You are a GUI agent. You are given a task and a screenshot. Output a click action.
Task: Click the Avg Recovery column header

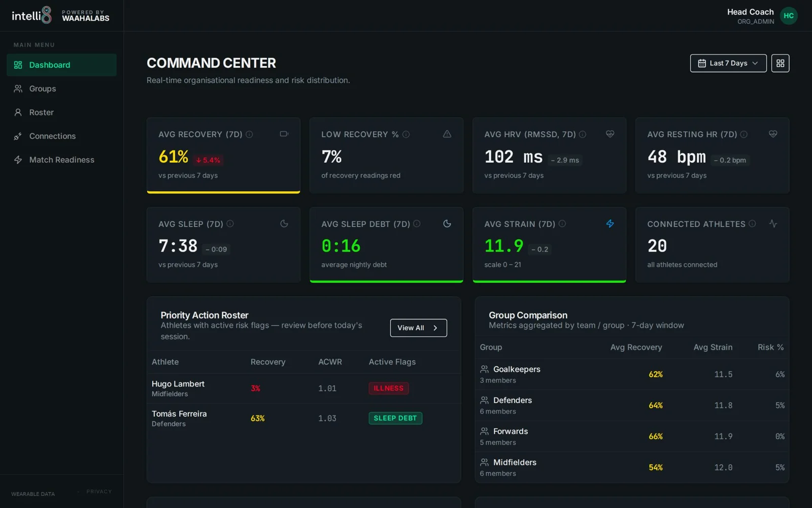tap(636, 347)
